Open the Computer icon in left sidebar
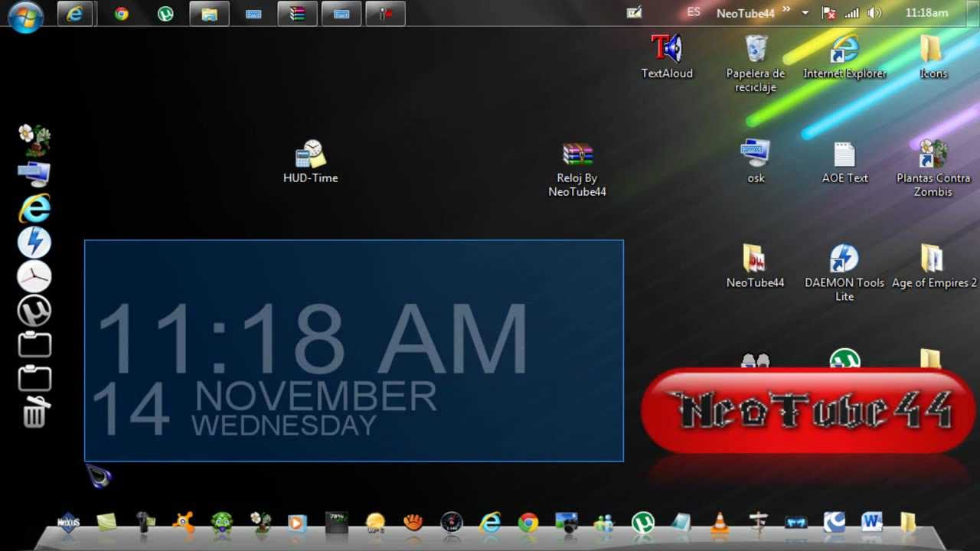The image size is (980, 551). tap(34, 175)
